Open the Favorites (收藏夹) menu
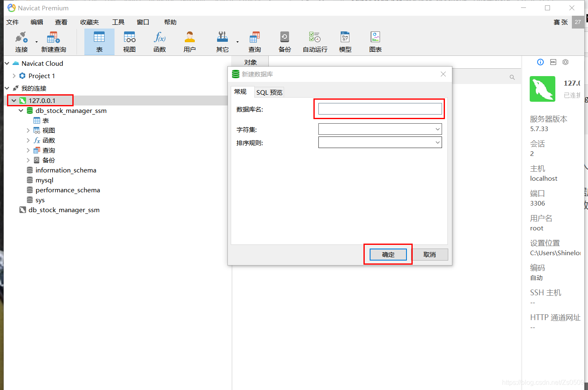The width and height of the screenshot is (588, 390). tap(90, 22)
